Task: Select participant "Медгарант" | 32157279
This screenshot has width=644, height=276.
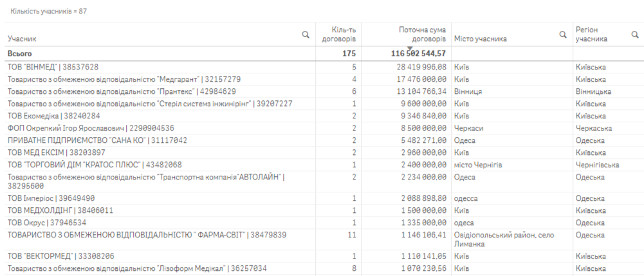Action: coord(124,79)
